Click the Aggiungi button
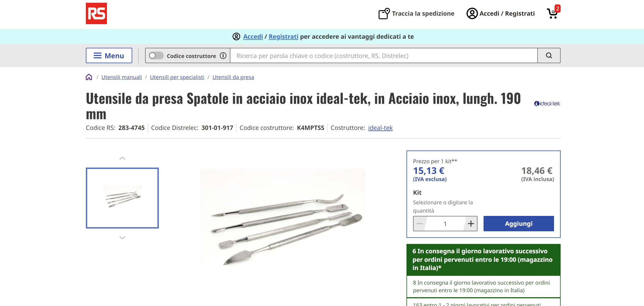 click(519, 224)
